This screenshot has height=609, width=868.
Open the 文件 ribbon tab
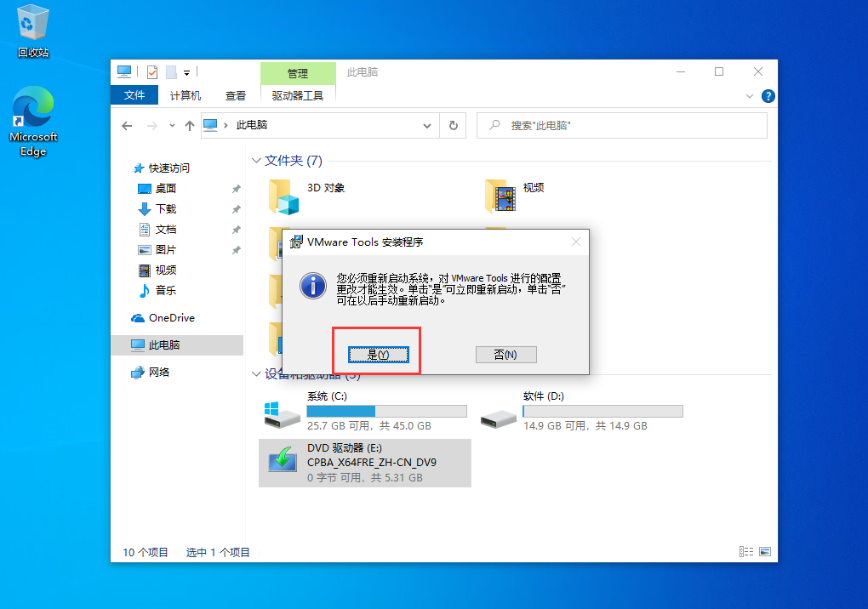[134, 95]
